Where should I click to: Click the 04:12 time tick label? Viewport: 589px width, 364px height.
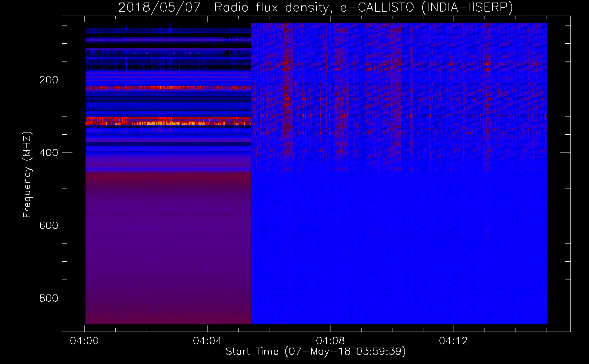click(453, 341)
